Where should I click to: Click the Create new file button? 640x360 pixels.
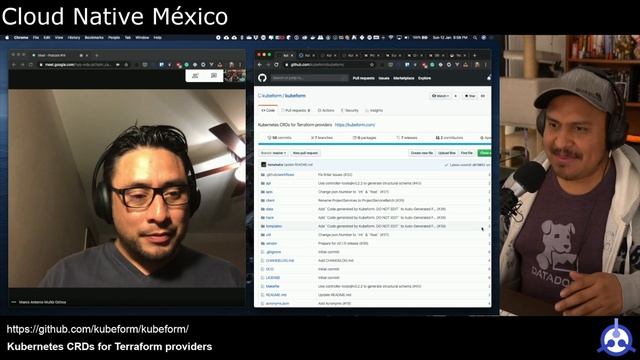pos(422,153)
